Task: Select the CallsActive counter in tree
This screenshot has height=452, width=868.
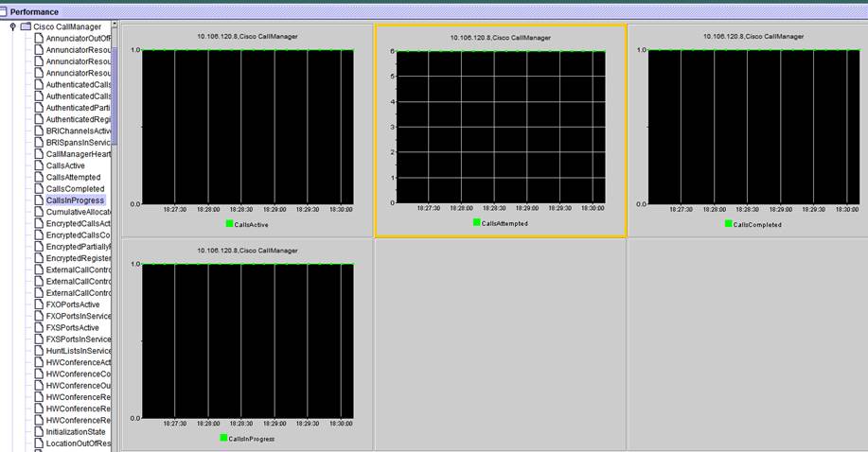Action: tap(65, 165)
